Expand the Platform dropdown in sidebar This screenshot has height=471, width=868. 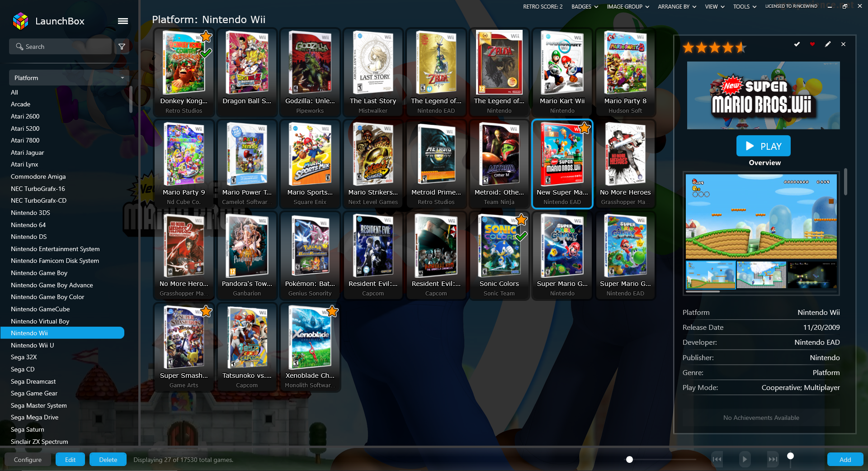coord(69,78)
